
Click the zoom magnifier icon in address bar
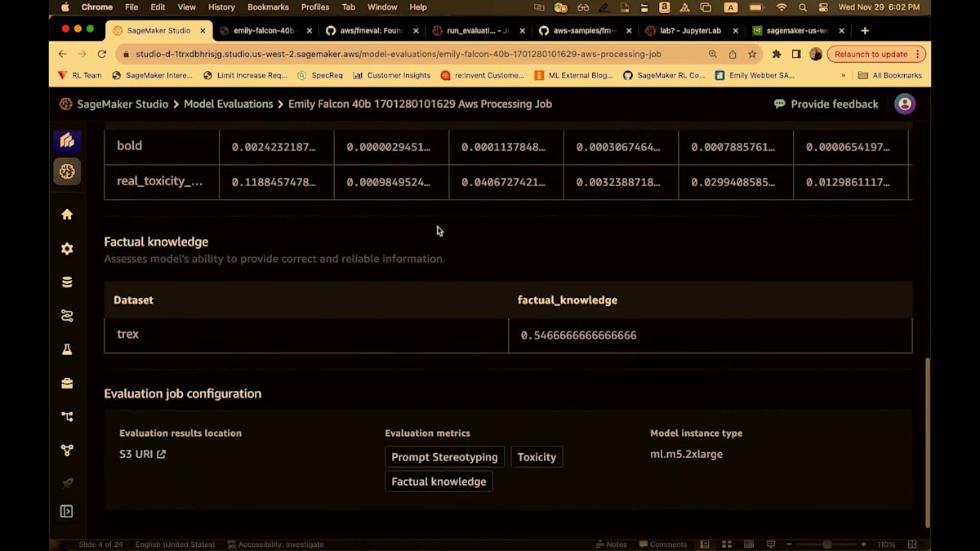pos(713,54)
